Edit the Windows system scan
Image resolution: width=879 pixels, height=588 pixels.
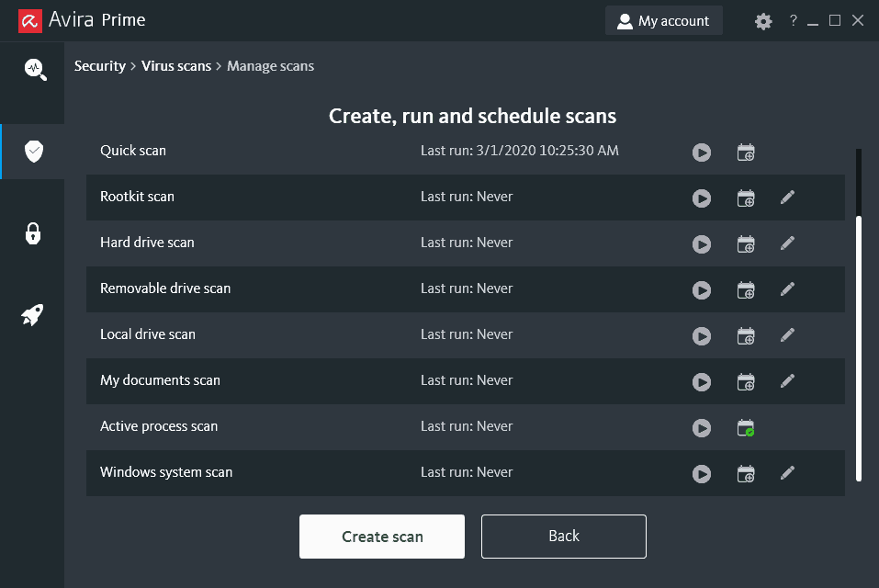(787, 473)
